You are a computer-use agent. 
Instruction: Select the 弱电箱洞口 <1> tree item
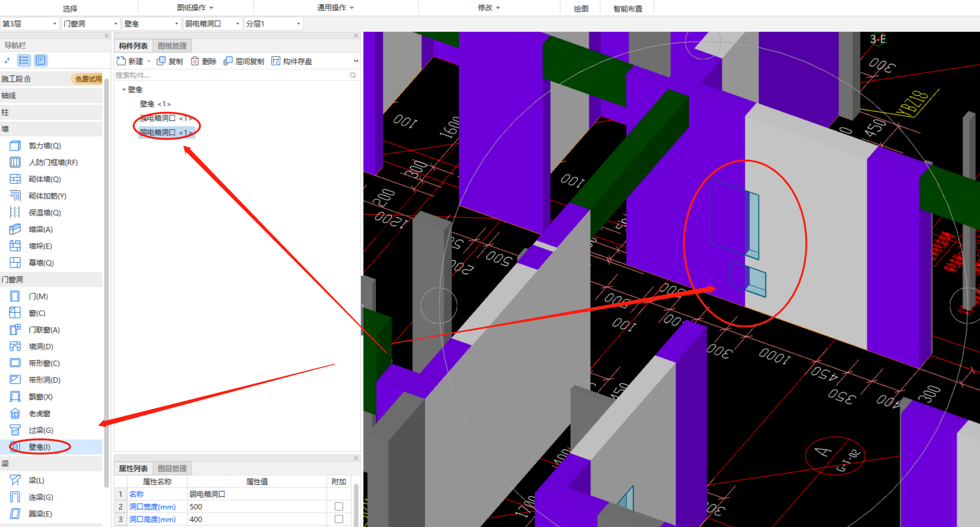point(166,132)
